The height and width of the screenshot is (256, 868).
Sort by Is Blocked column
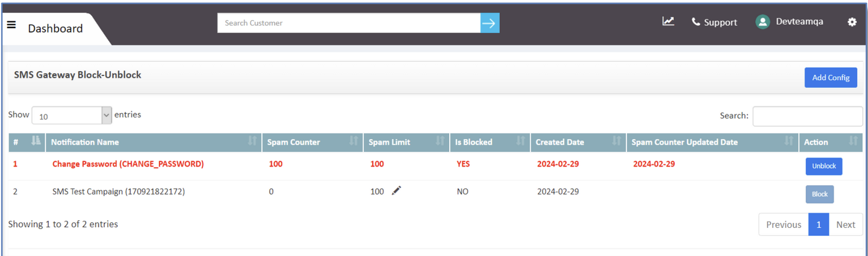pos(521,141)
